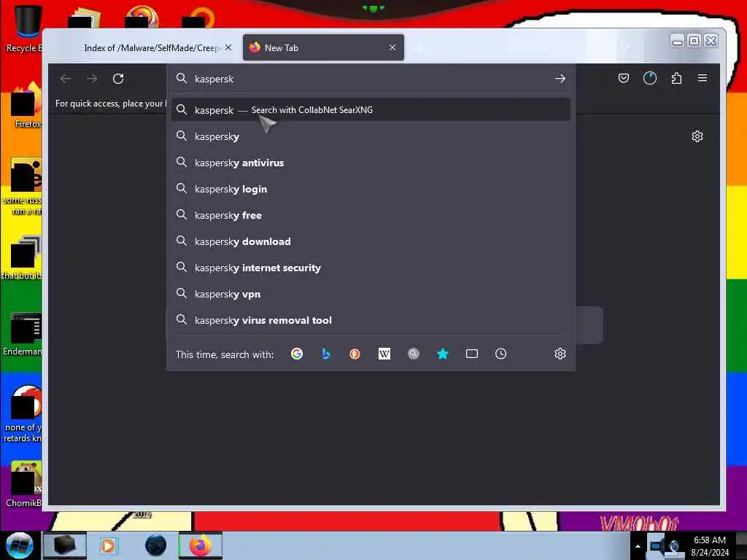The width and height of the screenshot is (747, 560).
Task: Show hidden system tray icons
Action: [x=638, y=546]
